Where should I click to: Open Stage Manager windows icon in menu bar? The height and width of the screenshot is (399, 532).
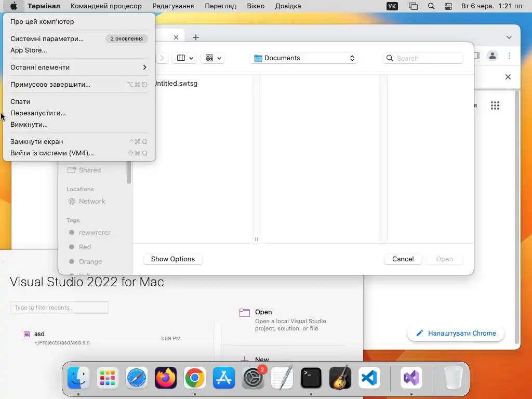pyautogui.click(x=413, y=6)
